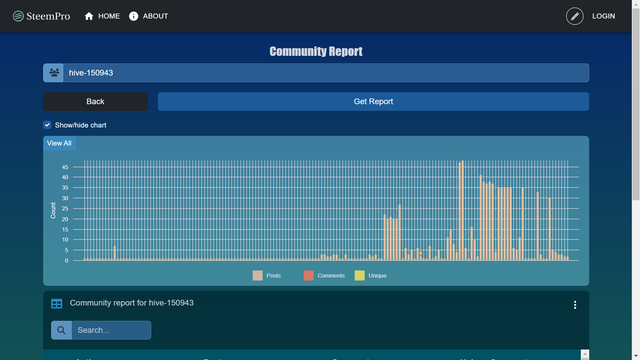Screen dimensions: 640x360
Task: Click the Get Report button
Action: click(373, 101)
